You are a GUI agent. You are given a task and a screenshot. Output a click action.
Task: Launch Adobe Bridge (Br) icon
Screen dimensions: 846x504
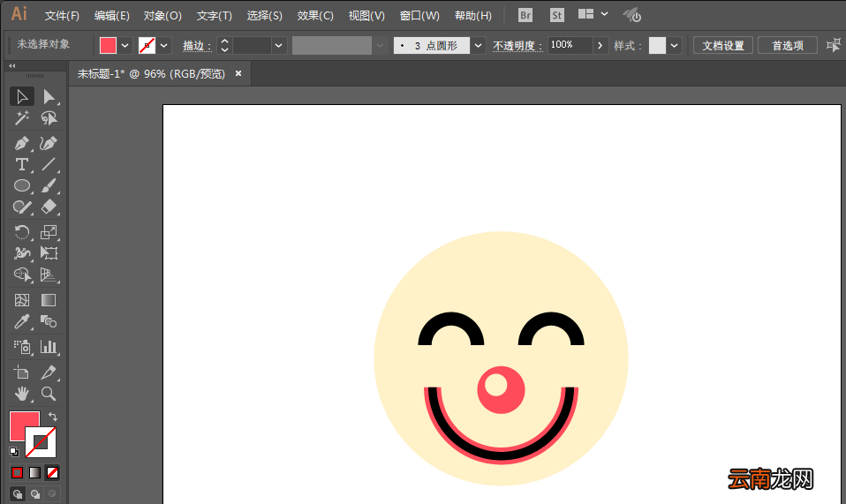(x=525, y=15)
